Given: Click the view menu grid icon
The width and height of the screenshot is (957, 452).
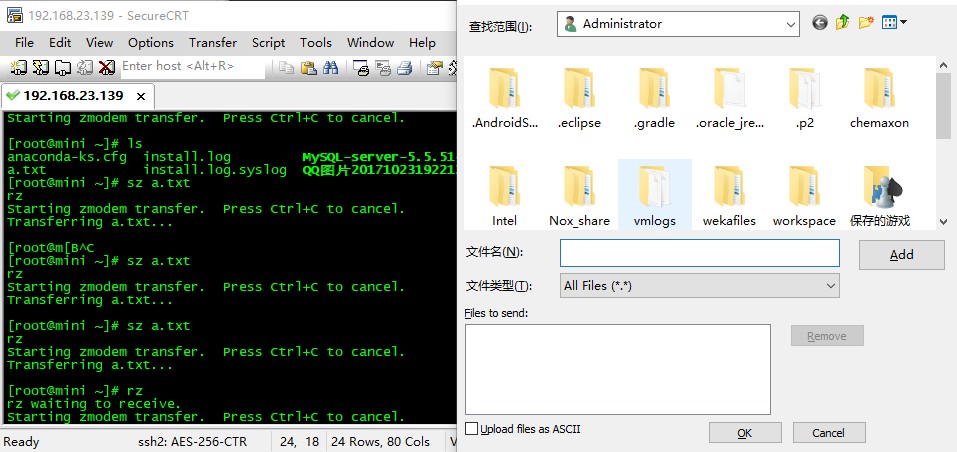Looking at the screenshot, I should coord(890,23).
